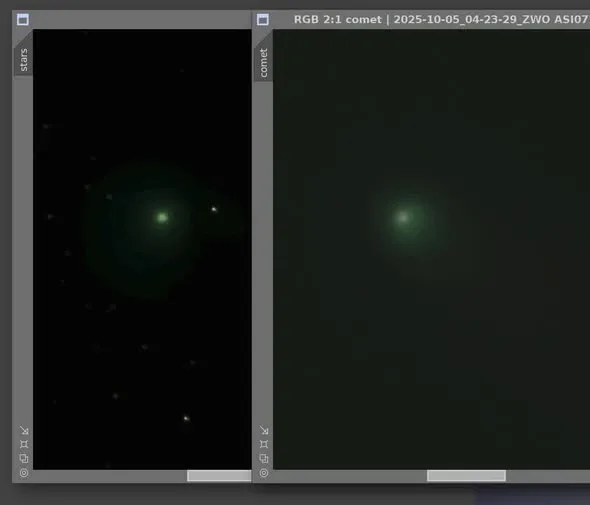Screen dimensions: 590x505
Task: Click the comet window horizontal scrollbar thumb
Action: (466, 476)
